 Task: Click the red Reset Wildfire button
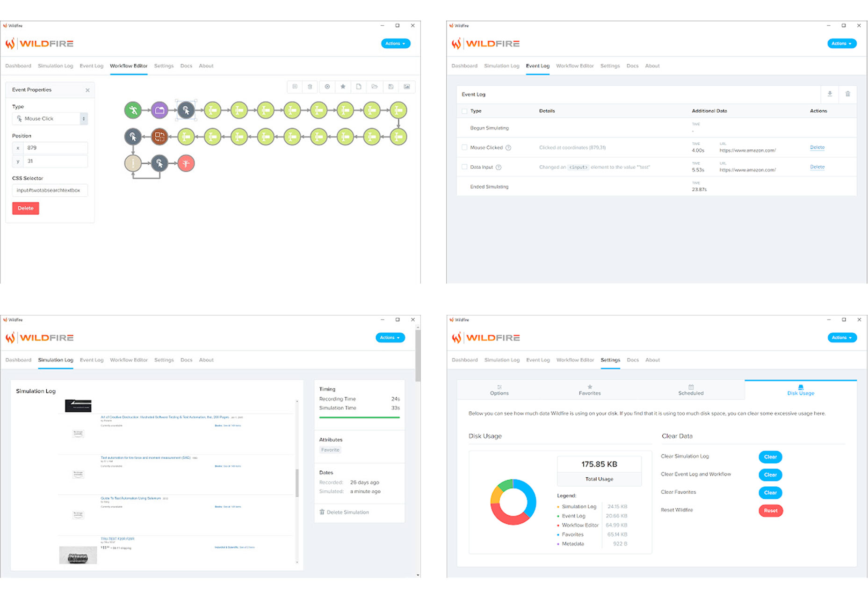tap(770, 511)
